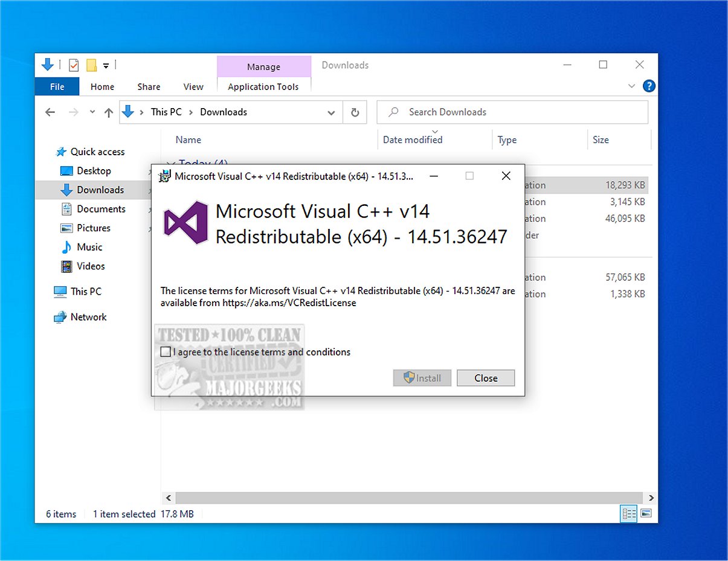This screenshot has height=561, width=728.
Task: Switch to the Home ribbon tab
Action: pos(102,86)
